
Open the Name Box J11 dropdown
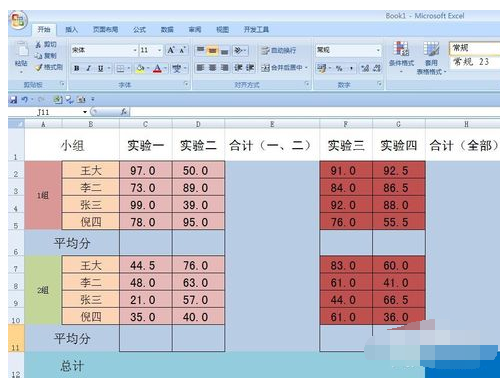(x=85, y=112)
